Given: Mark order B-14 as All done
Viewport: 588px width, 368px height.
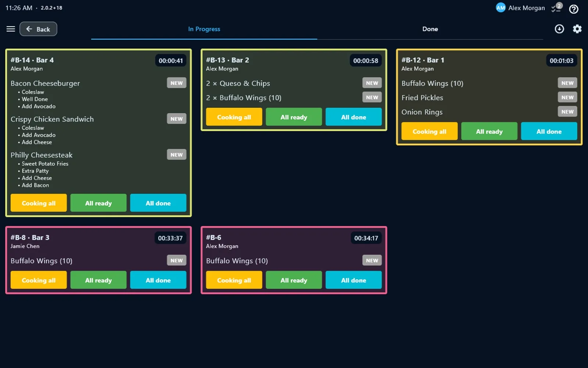Looking at the screenshot, I should [x=158, y=203].
